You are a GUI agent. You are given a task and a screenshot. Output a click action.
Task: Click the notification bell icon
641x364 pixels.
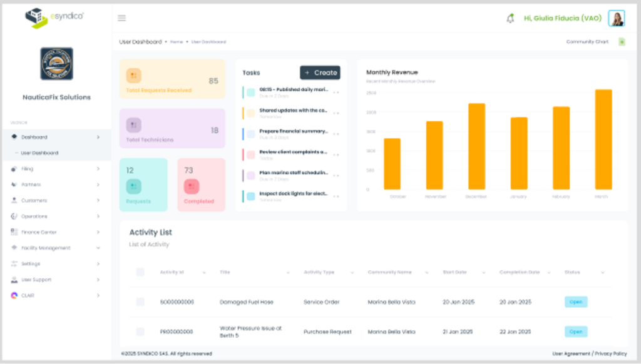pyautogui.click(x=510, y=19)
